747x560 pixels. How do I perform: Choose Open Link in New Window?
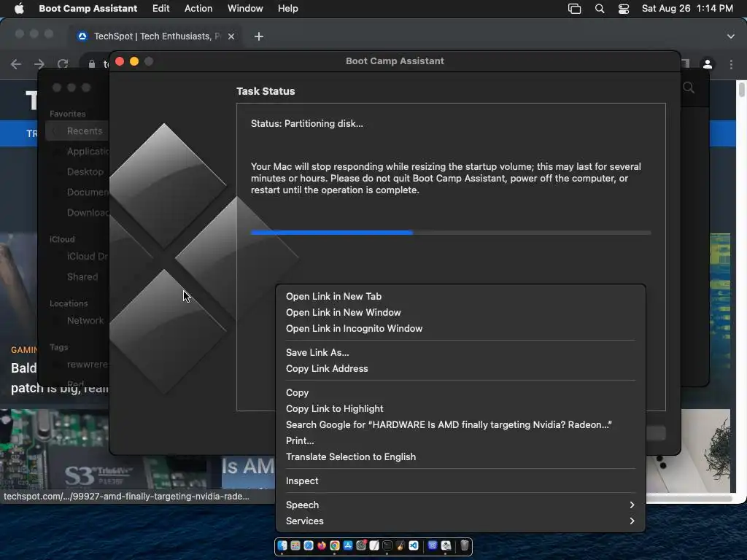tap(460, 312)
